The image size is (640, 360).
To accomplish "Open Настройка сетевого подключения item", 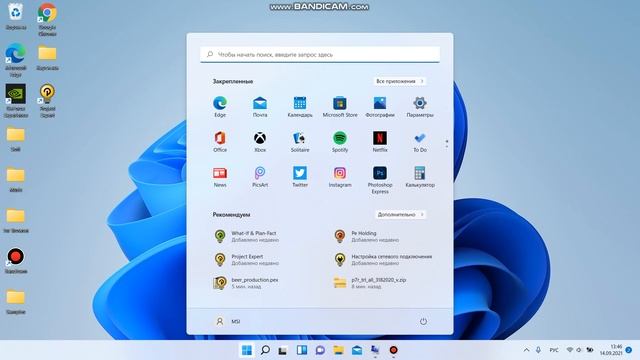I will 383,260.
